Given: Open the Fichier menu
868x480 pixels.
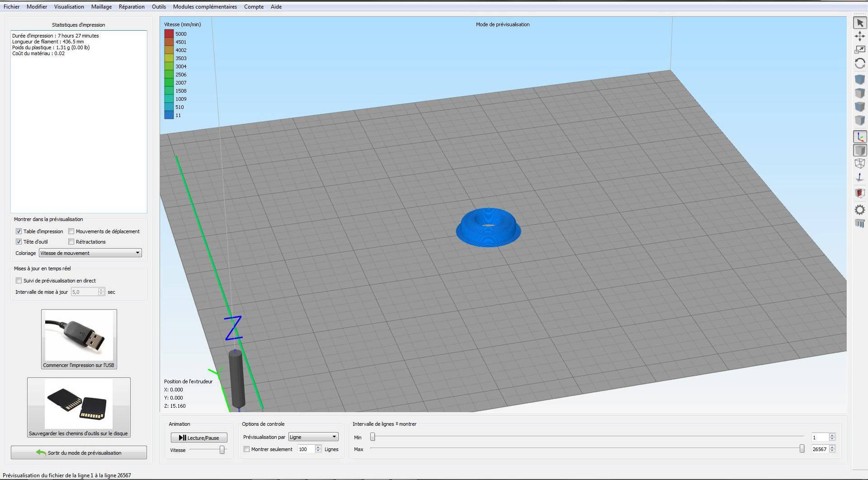Looking at the screenshot, I should [12, 7].
